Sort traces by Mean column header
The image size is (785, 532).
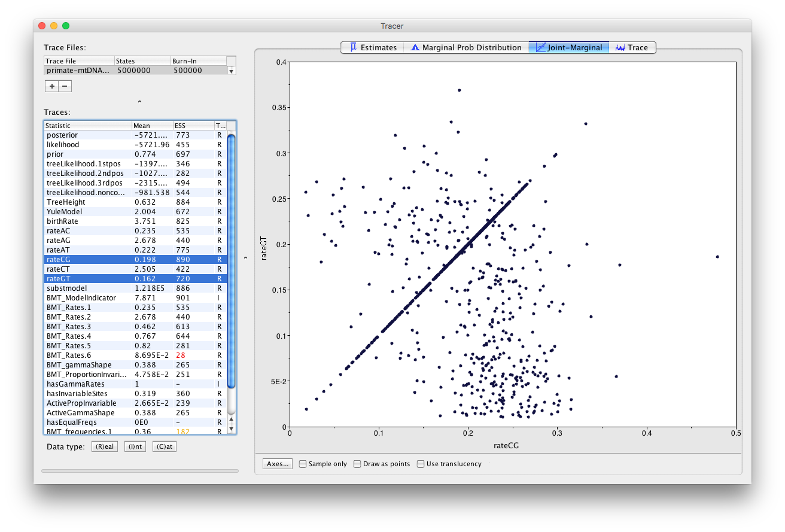click(152, 126)
